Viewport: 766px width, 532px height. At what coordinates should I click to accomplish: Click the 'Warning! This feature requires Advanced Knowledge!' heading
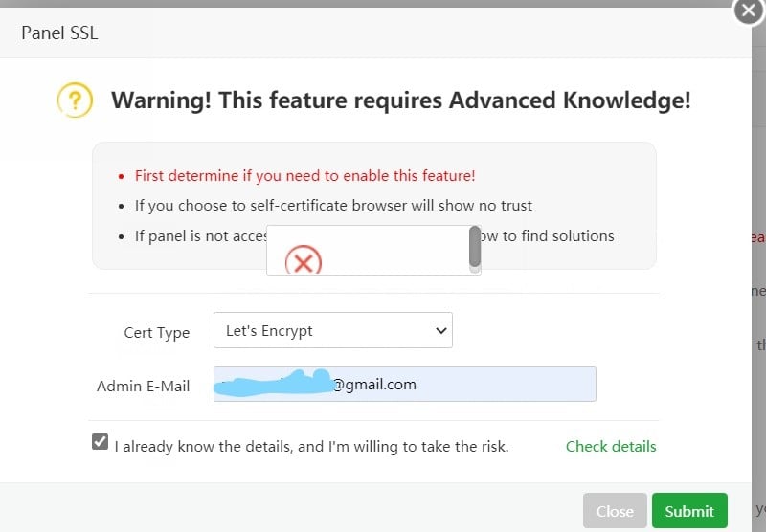pyautogui.click(x=400, y=100)
